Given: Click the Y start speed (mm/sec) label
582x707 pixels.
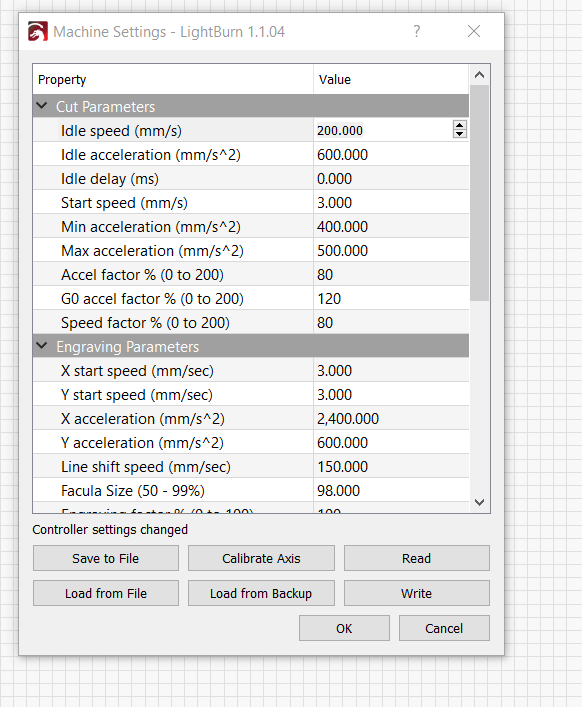Looking at the screenshot, I should [x=137, y=395].
